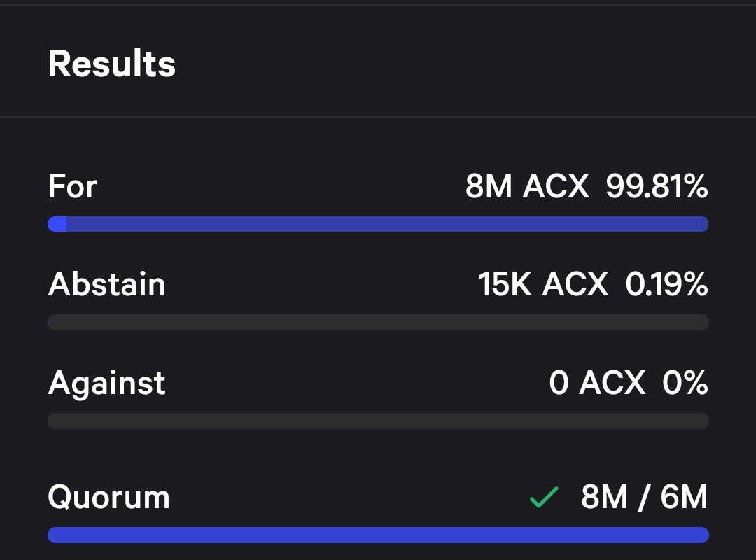
Task: Click the Quorum label
Action: tap(108, 497)
